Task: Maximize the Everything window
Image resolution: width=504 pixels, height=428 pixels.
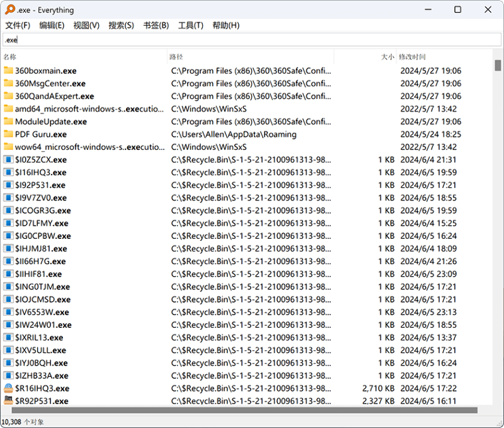Action: pos(458,10)
